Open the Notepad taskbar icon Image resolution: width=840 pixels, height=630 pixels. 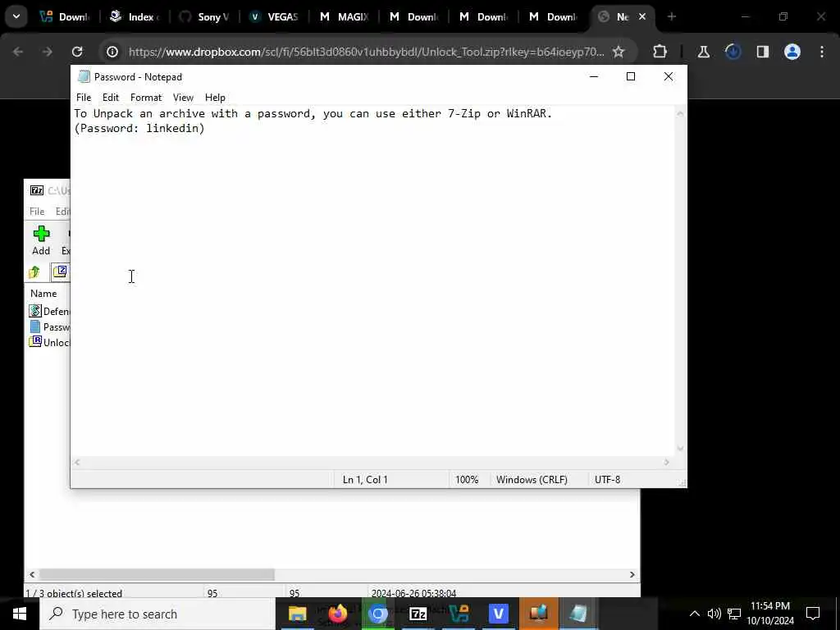(x=578, y=614)
